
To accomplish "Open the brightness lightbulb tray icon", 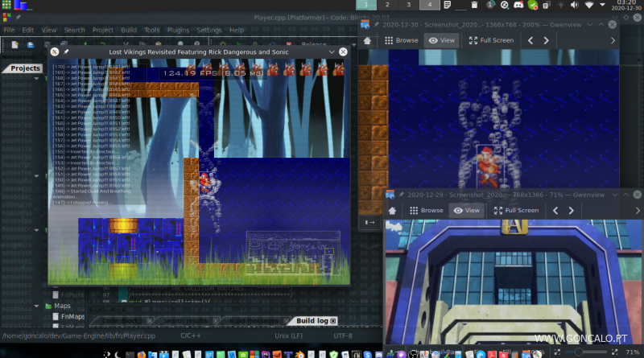I will point(560,5).
